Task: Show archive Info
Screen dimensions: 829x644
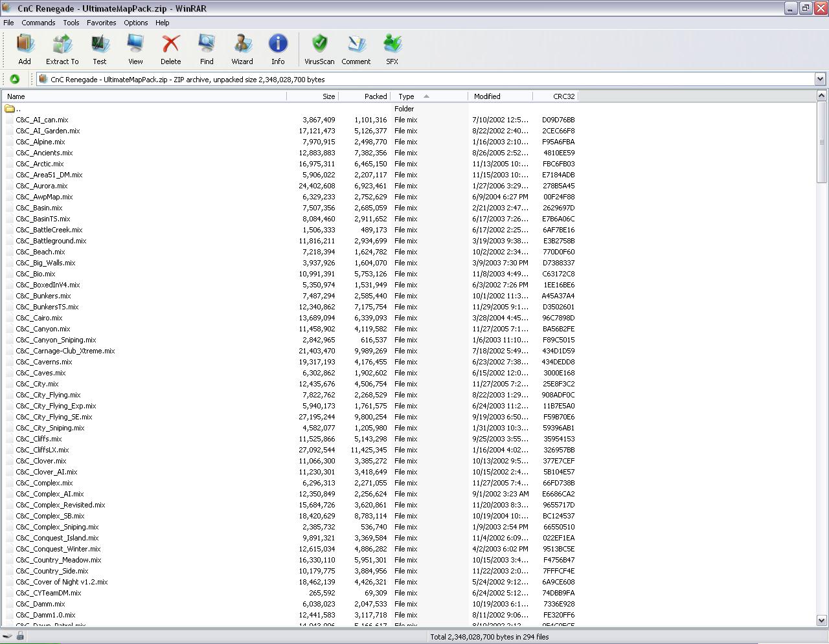Action: [278, 50]
